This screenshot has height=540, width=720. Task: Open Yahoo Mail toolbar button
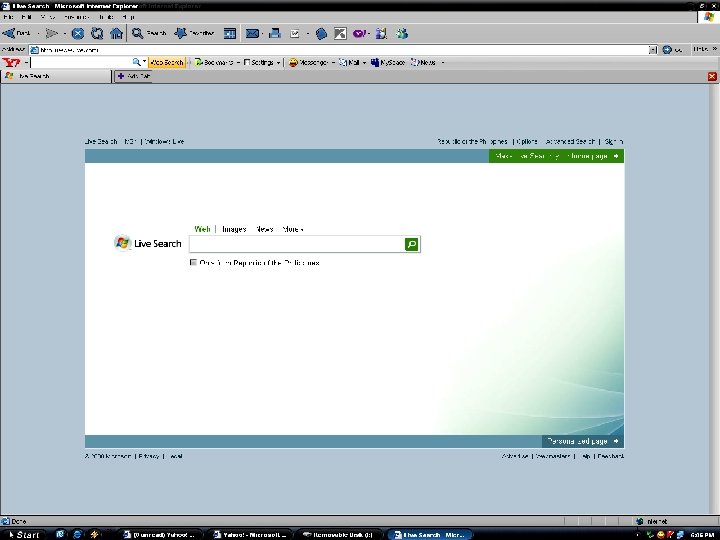click(349, 62)
